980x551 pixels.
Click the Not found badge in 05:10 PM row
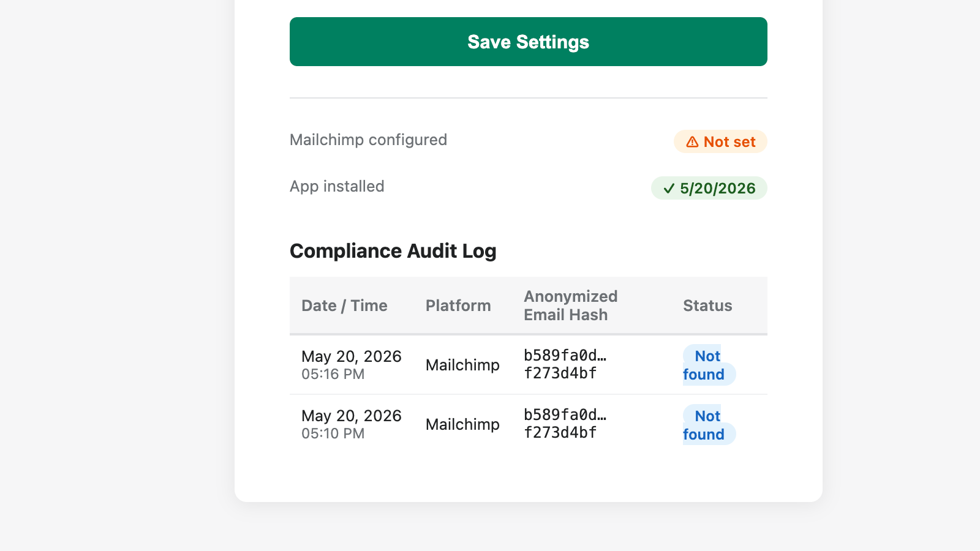point(709,425)
